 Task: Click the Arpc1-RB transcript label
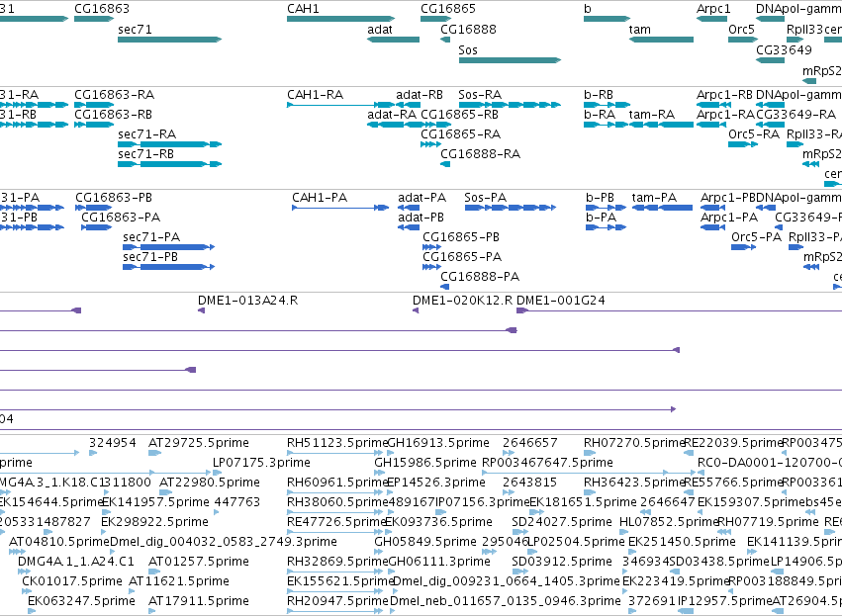[724, 95]
